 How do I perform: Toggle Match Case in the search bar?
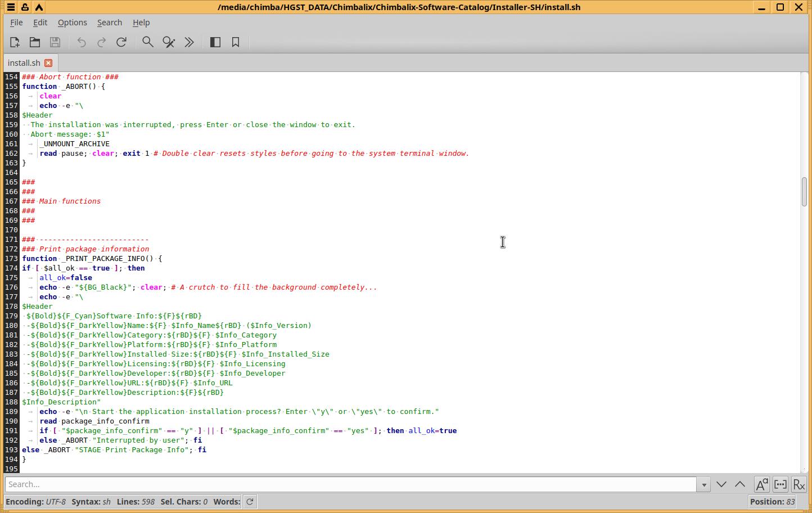pyautogui.click(x=762, y=484)
